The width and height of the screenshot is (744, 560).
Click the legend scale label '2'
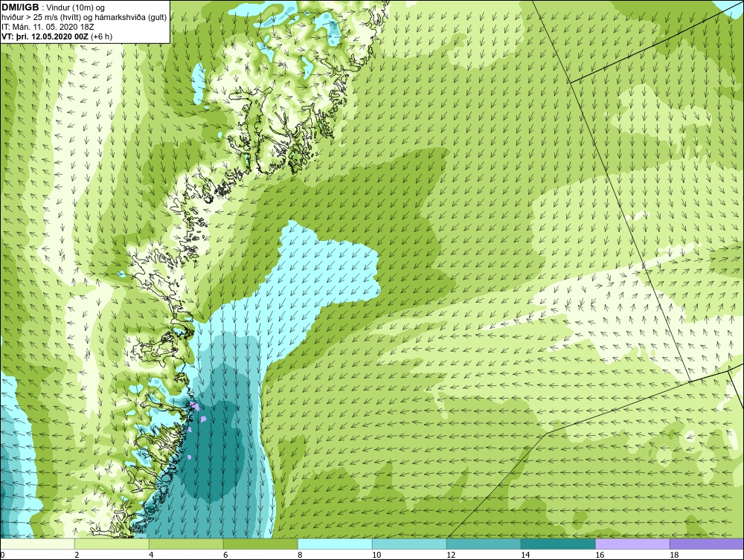[x=77, y=555]
